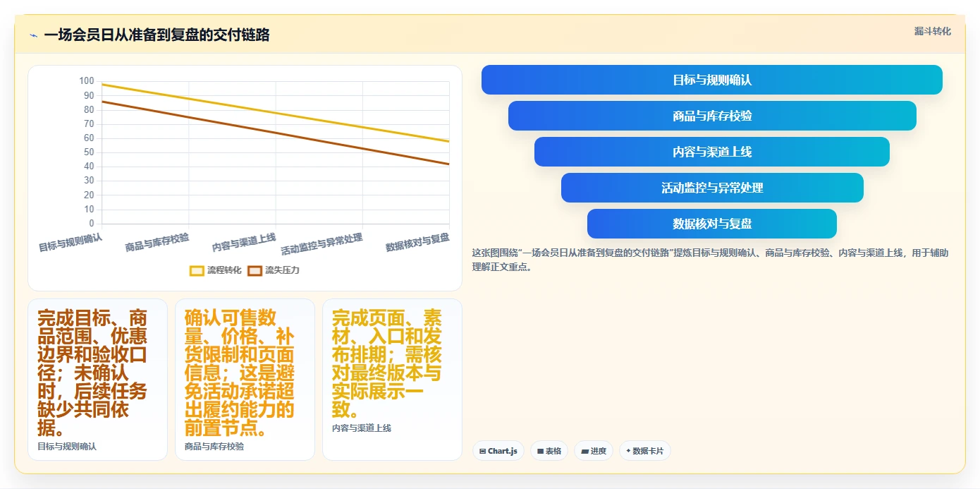Screen dimensions: 980x489
Task: Open the data card captioned 内容与渠道上线
Action: click(392, 380)
